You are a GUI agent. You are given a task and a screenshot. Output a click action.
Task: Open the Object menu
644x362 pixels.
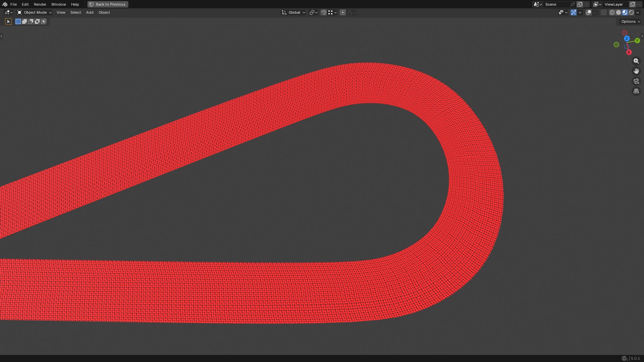coord(104,12)
